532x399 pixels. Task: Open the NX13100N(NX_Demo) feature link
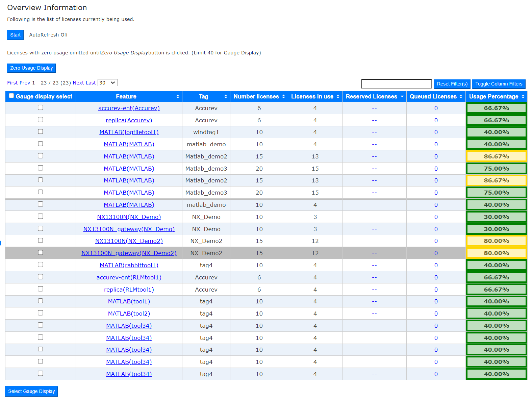click(x=129, y=217)
